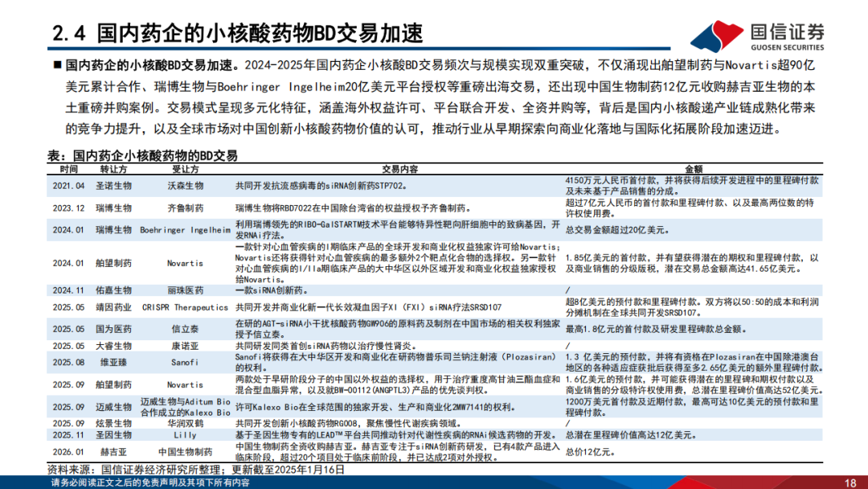Select the Sanofi cell in 2025.08 row
Image resolution: width=868 pixels, height=489 pixels.
(185, 362)
